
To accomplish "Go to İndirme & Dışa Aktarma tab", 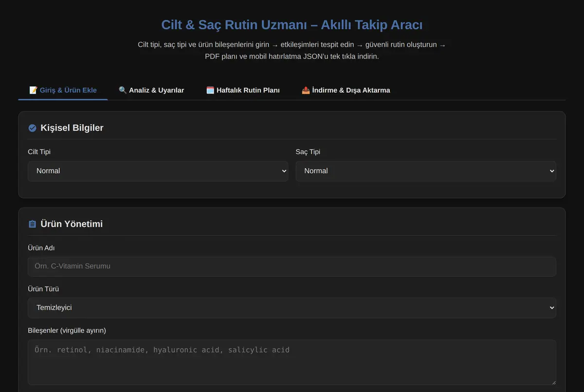I will pyautogui.click(x=346, y=90).
